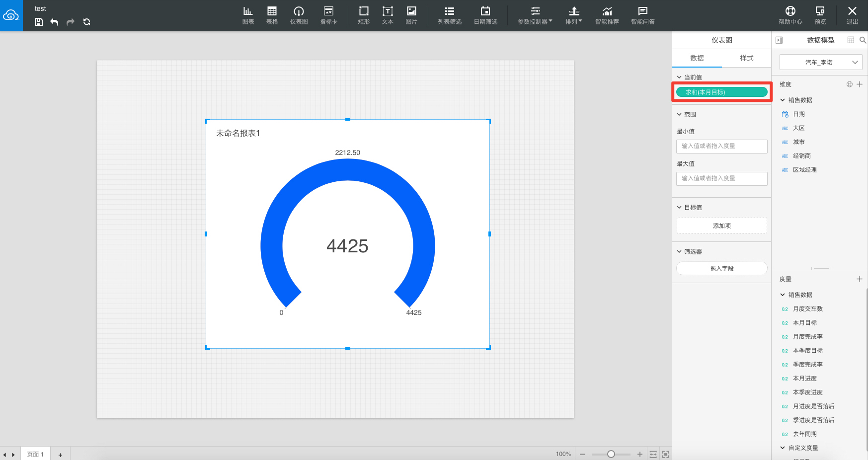Viewport: 868px width, 460px height.
Task: Zoom in with the plus button
Action: (640, 454)
